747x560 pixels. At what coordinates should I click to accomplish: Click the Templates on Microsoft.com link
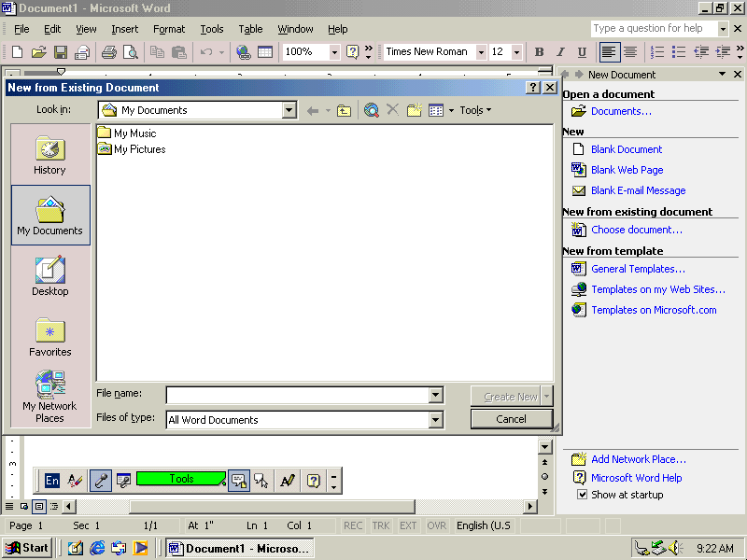(654, 310)
